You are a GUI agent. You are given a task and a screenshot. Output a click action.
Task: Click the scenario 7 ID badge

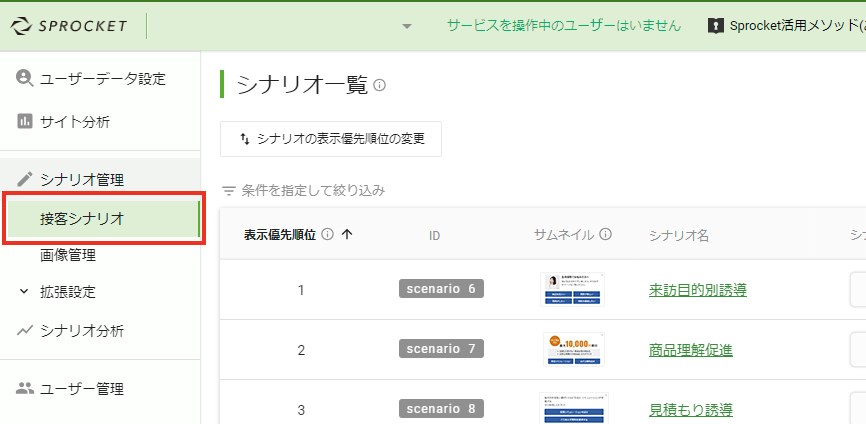(x=441, y=349)
